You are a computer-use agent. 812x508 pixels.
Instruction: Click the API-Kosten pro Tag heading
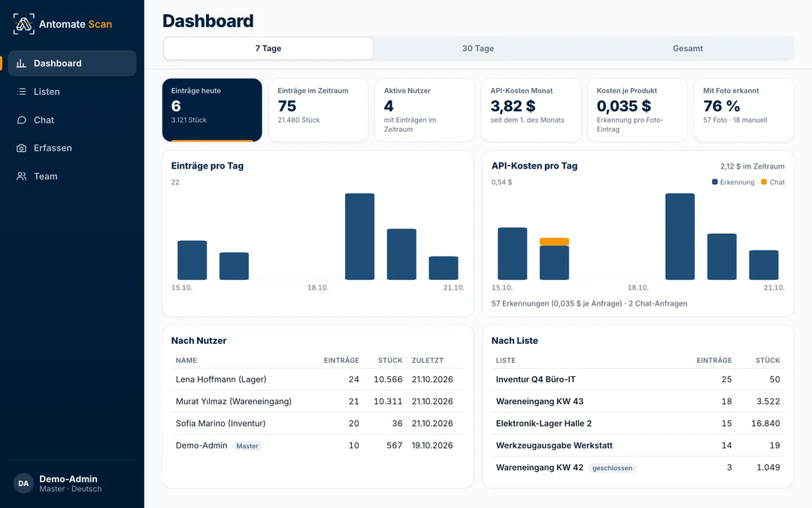tap(535, 166)
